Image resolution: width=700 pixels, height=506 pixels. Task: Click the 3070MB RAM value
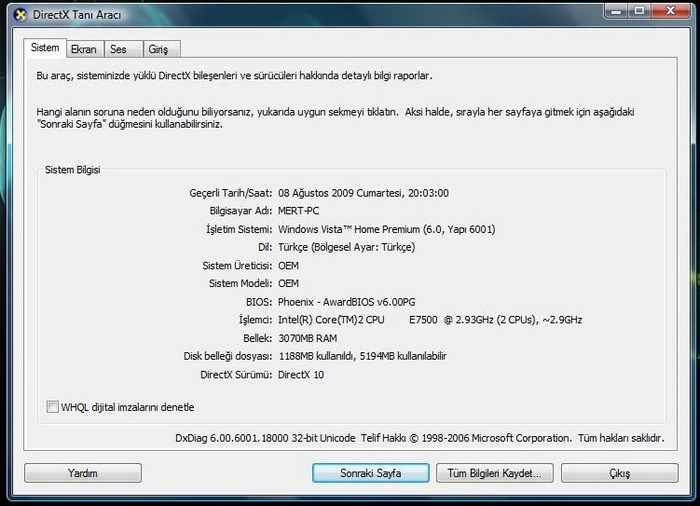point(308,338)
